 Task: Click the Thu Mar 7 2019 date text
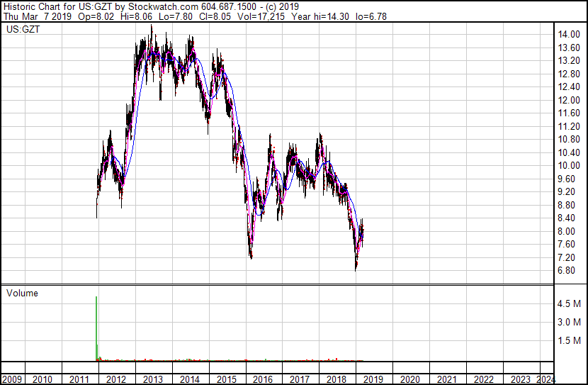(37, 17)
